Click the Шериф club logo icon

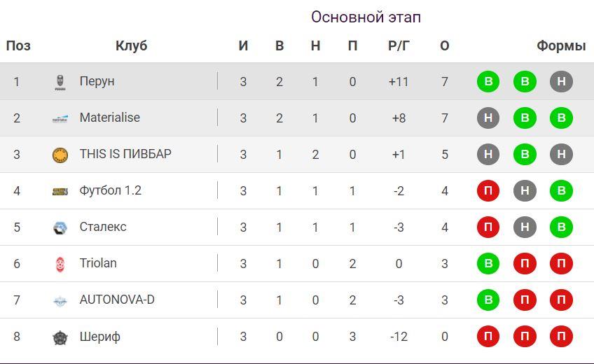pyautogui.click(x=60, y=337)
